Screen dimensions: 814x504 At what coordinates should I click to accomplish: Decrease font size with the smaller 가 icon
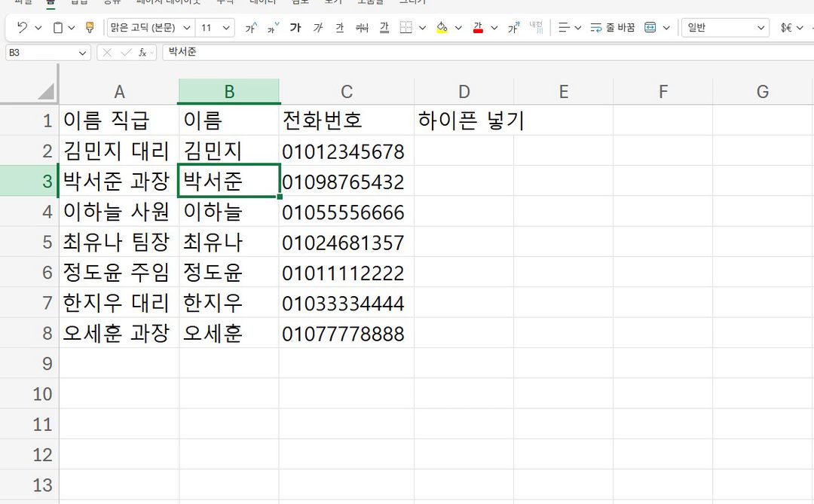click(273, 28)
